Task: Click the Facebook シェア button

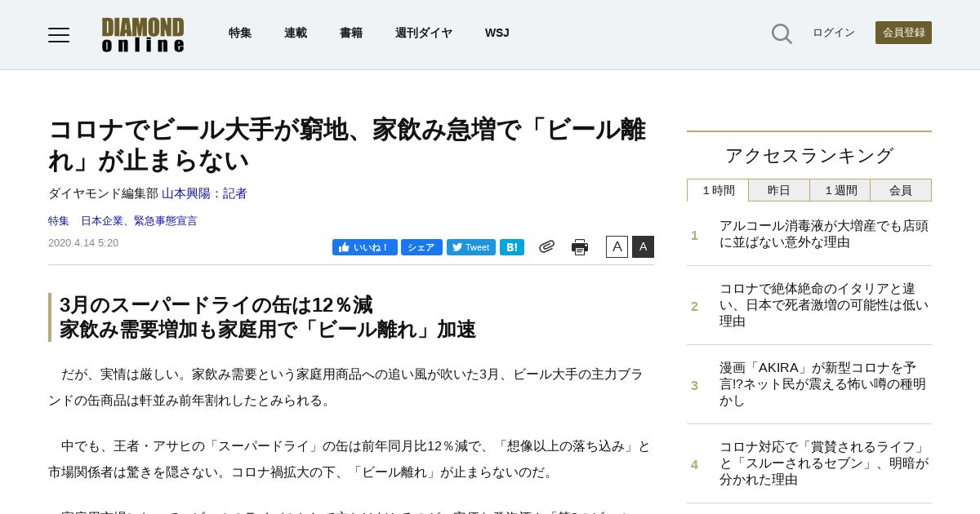Action: pyautogui.click(x=421, y=247)
